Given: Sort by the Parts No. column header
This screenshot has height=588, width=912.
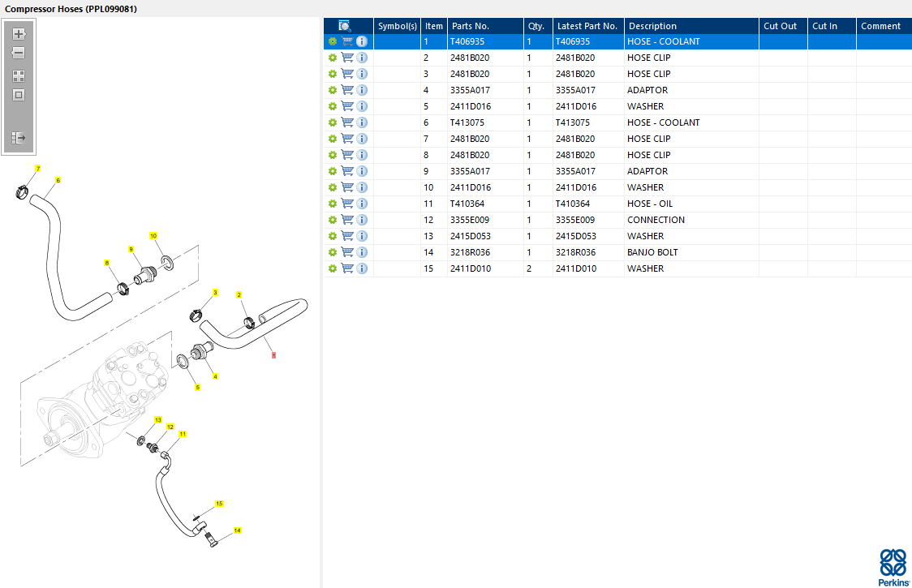Looking at the screenshot, I should point(486,26).
